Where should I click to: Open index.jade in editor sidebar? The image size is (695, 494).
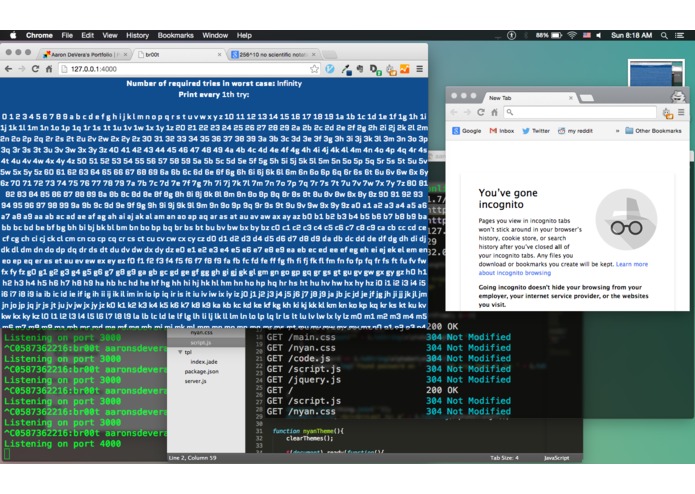[x=204, y=362]
